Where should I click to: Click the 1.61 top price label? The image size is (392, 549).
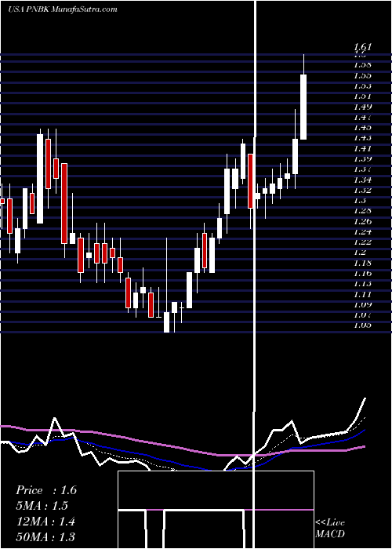coord(362,47)
